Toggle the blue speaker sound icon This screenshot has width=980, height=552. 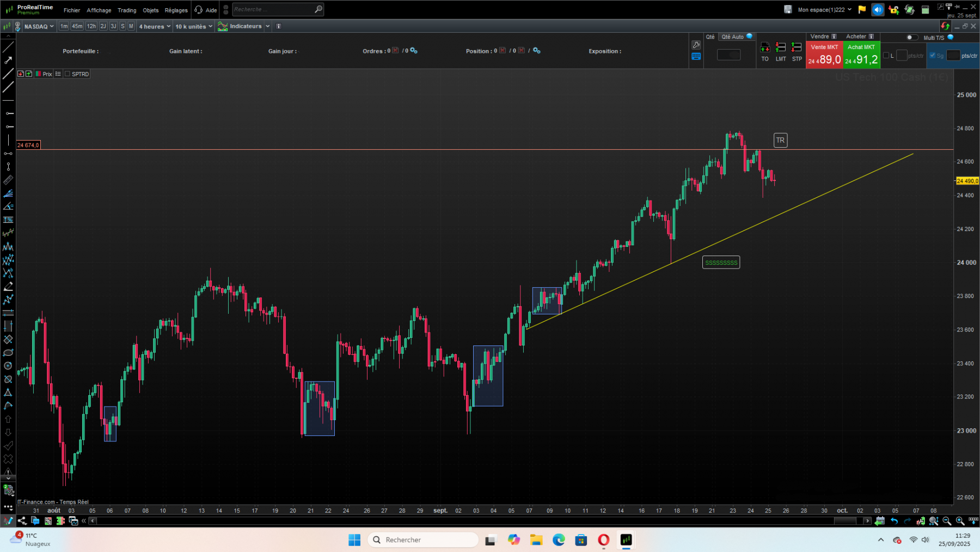point(878,9)
